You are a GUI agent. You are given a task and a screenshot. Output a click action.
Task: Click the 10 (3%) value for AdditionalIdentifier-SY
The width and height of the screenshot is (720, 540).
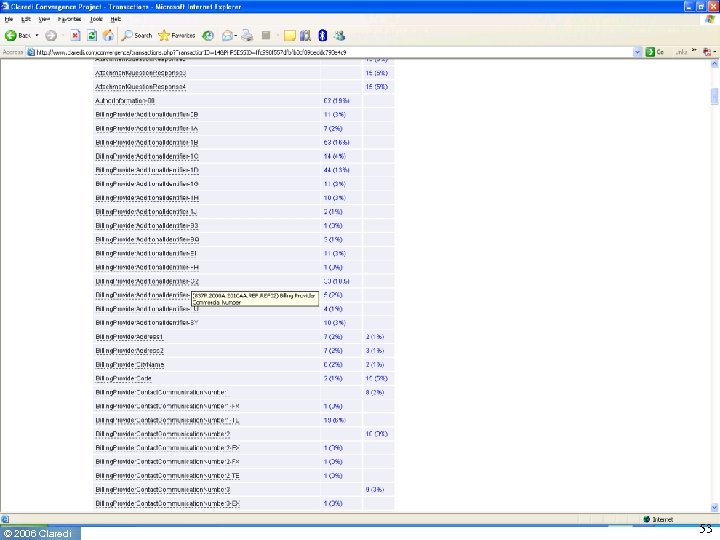(x=334, y=323)
